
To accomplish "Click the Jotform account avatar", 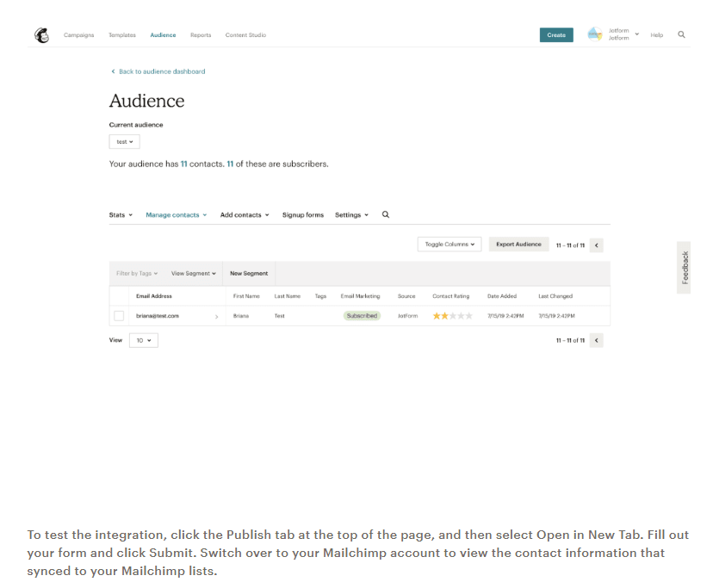I will pos(594,34).
